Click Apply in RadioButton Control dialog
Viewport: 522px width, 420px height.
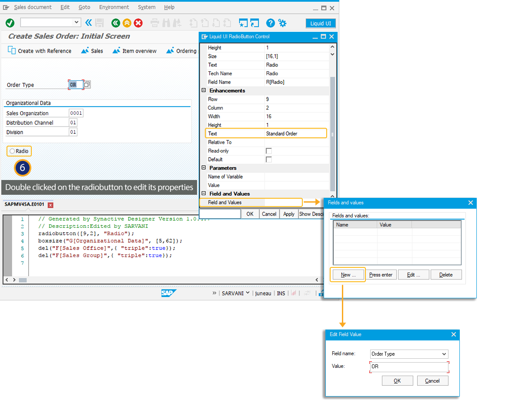point(289,214)
